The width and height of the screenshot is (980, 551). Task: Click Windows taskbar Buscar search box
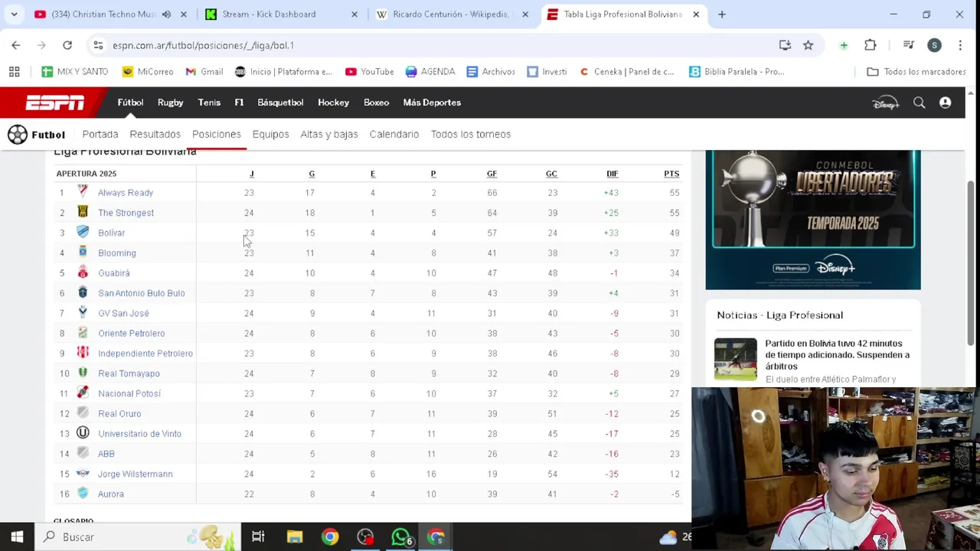click(138, 537)
